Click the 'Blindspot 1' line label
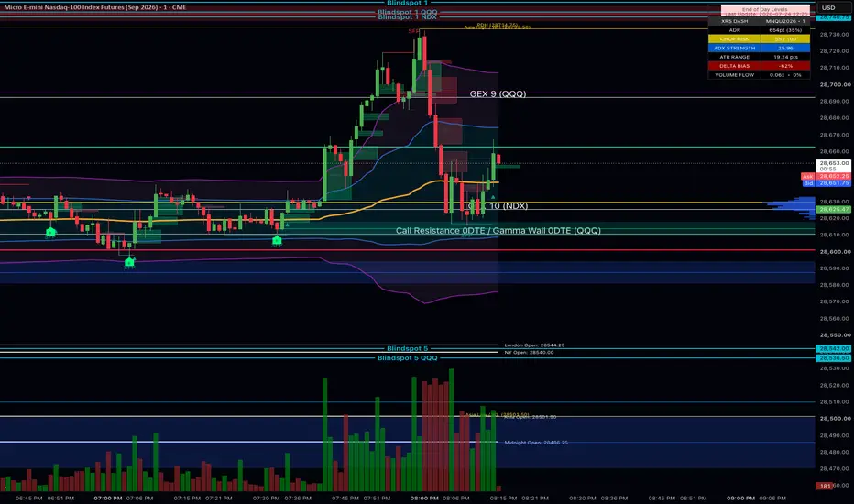 point(408,4)
